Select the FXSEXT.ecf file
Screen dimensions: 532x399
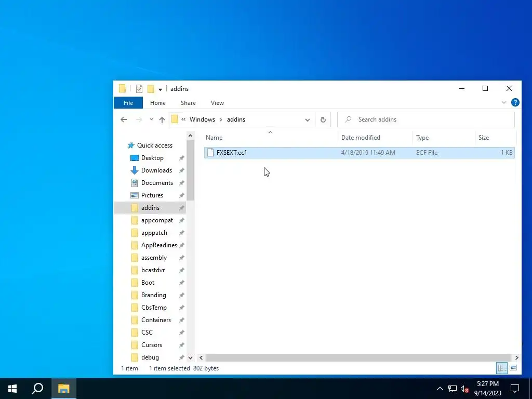[360, 153]
